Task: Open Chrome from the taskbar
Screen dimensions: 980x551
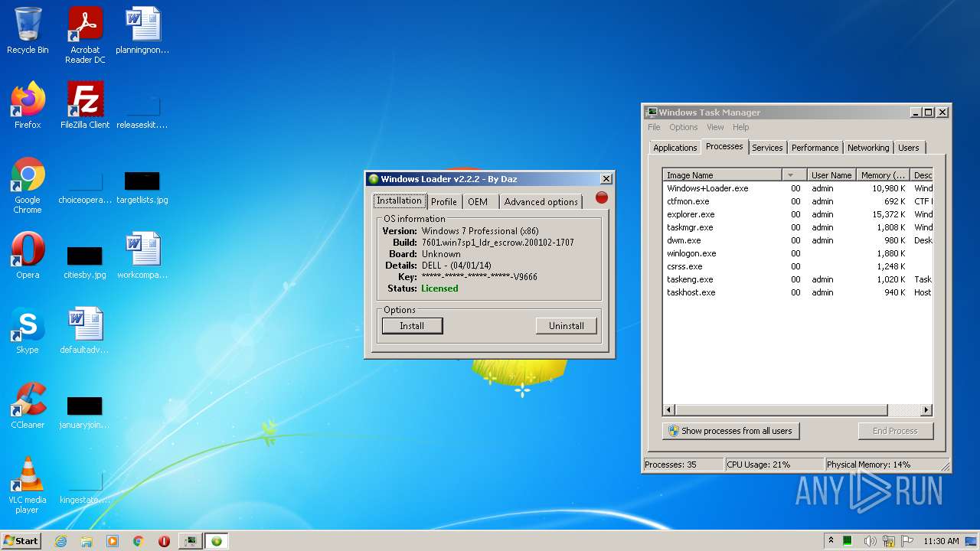Action: 139,541
